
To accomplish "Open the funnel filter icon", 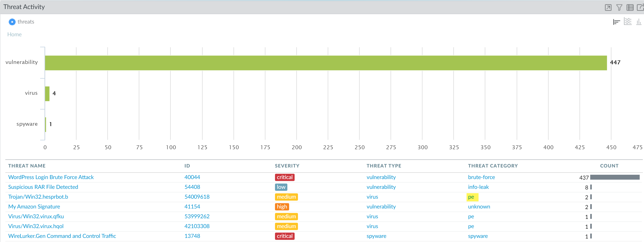I will (619, 7).
